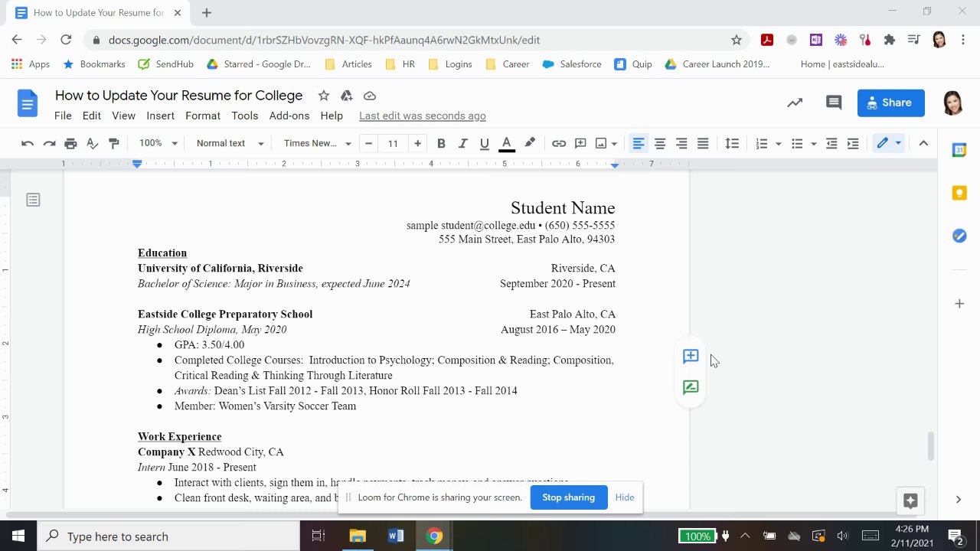The height and width of the screenshot is (551, 980).
Task: View document status cloud icon
Action: coord(370,96)
